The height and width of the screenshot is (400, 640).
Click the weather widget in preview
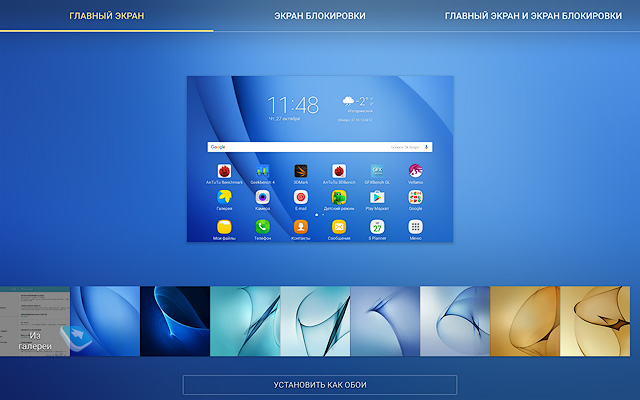[x=357, y=105]
